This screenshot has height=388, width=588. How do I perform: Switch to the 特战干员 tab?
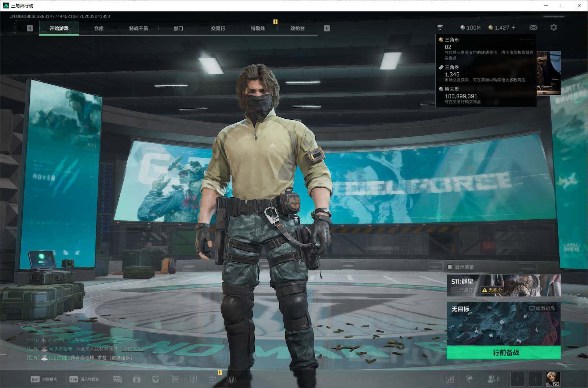tap(138, 28)
